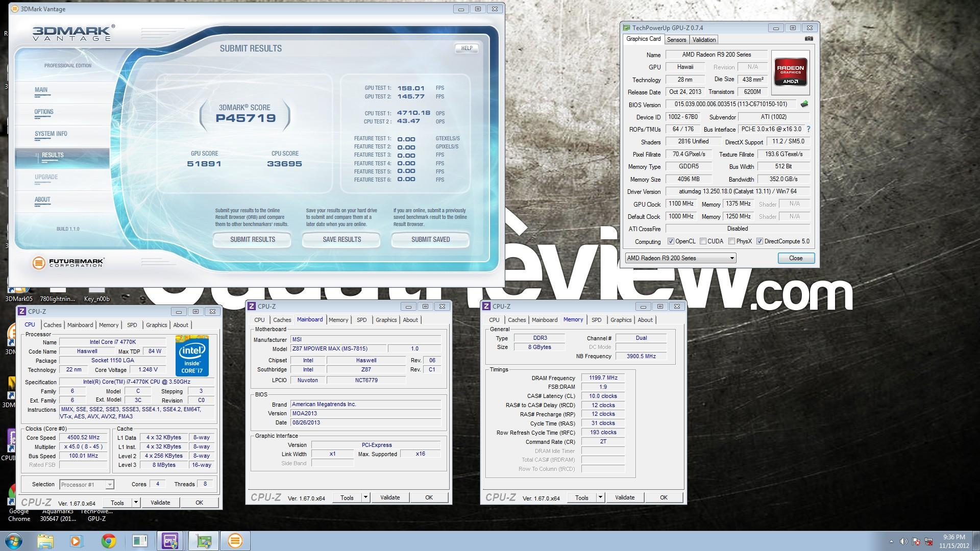
Task: Click the Save Results button
Action: [341, 239]
